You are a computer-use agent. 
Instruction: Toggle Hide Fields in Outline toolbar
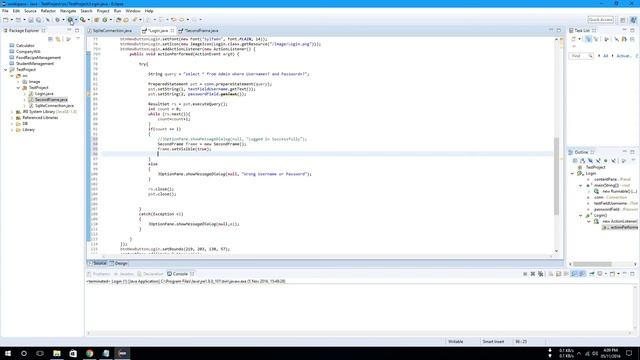590,160
